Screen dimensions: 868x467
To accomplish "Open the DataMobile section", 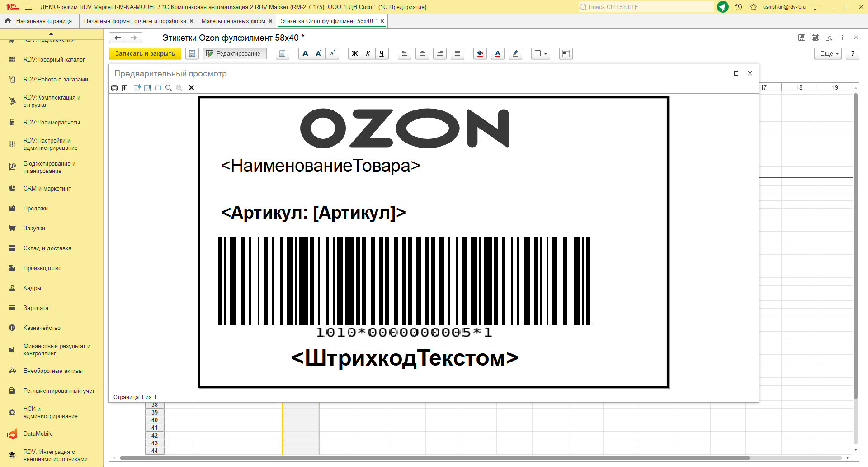I will (x=52, y=434).
